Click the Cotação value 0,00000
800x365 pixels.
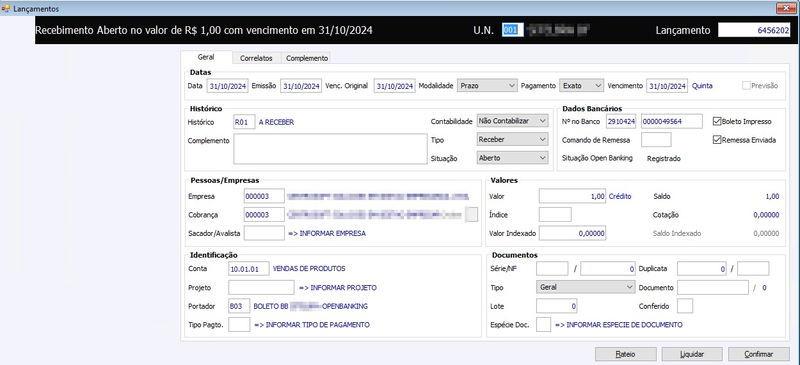pyautogui.click(x=766, y=215)
